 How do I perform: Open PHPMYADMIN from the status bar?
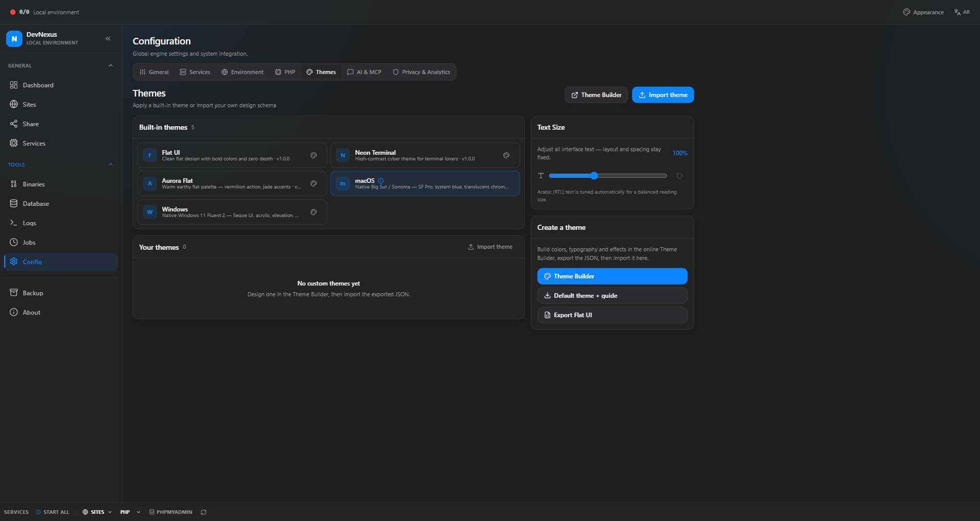pyautogui.click(x=170, y=512)
